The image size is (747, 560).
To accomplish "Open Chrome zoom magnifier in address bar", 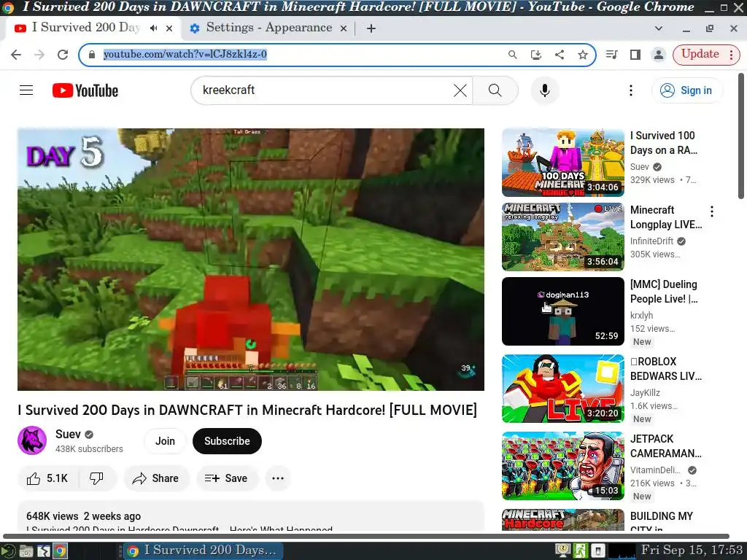I will click(x=513, y=55).
